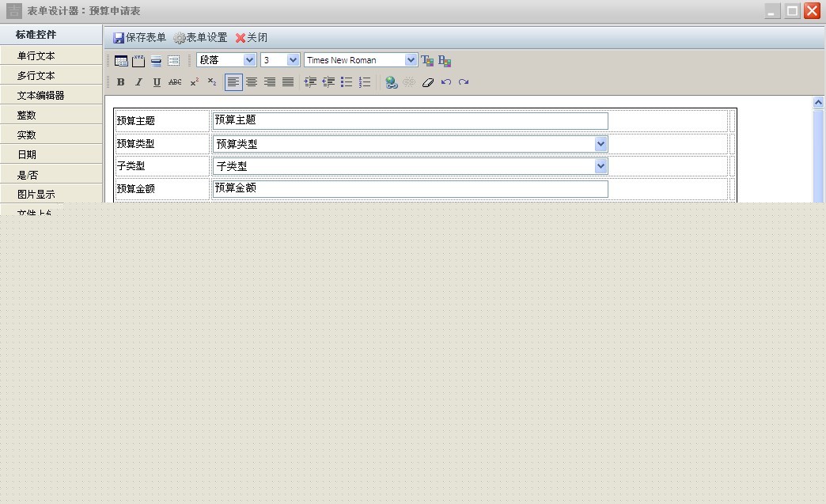Toggle underline formatting
The height and width of the screenshot is (504, 826).
[x=157, y=82]
